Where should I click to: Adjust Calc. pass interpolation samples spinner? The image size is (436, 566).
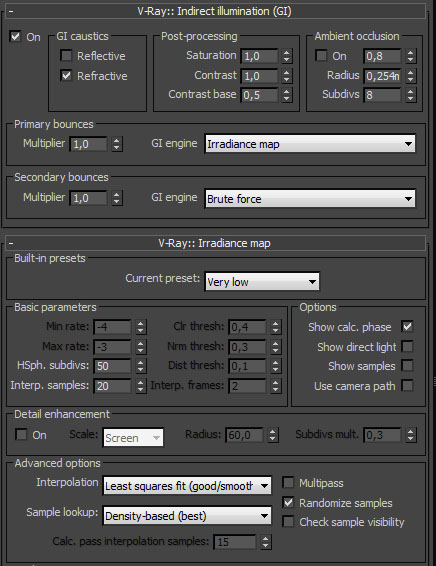pyautogui.click(x=265, y=541)
